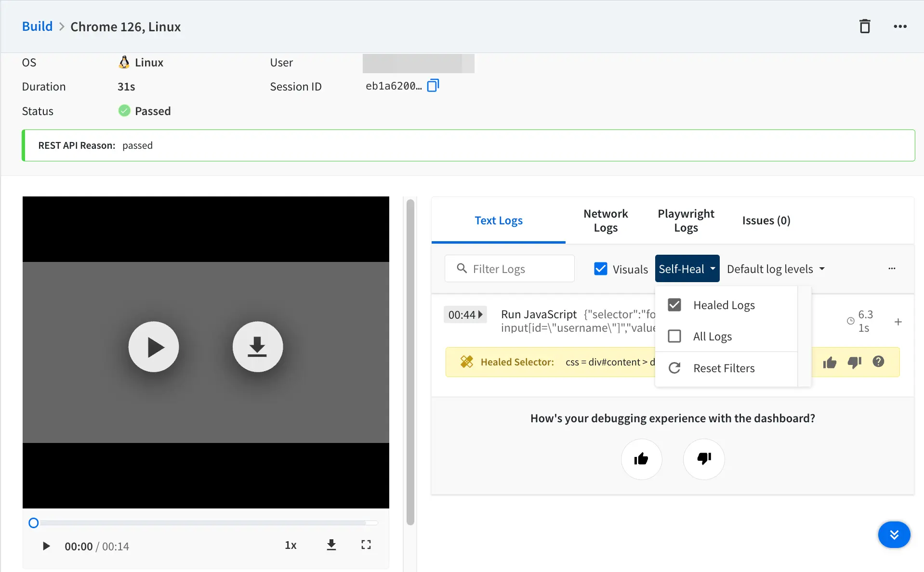Expand the Run JavaScript log entry
This screenshot has width=924, height=572.
898,322
